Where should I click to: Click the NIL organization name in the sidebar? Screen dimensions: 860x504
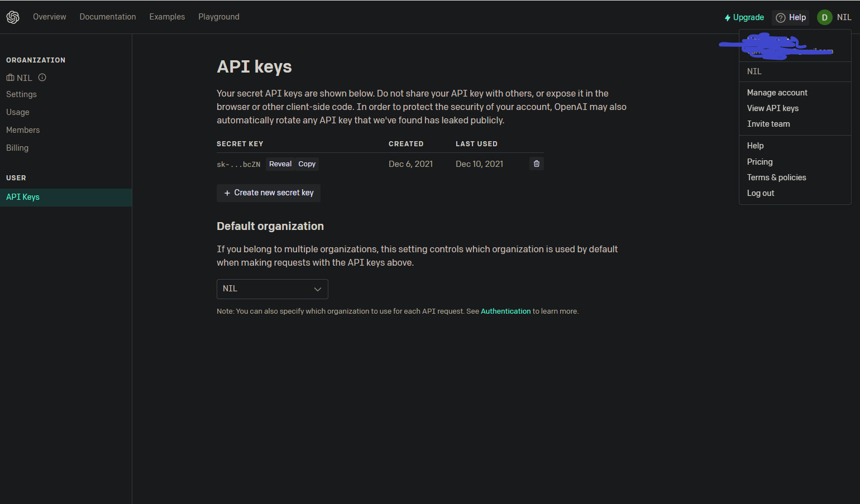[25, 78]
